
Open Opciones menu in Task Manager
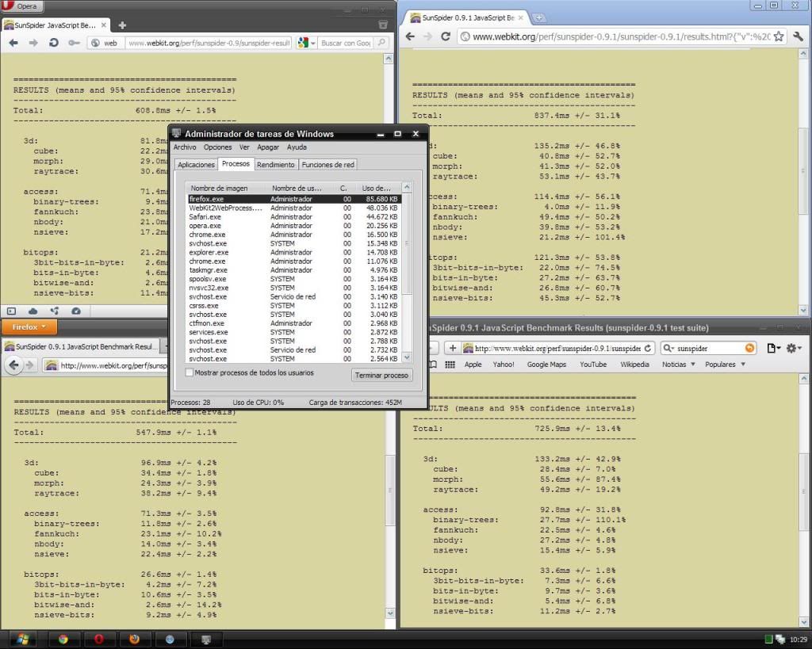tap(217, 147)
